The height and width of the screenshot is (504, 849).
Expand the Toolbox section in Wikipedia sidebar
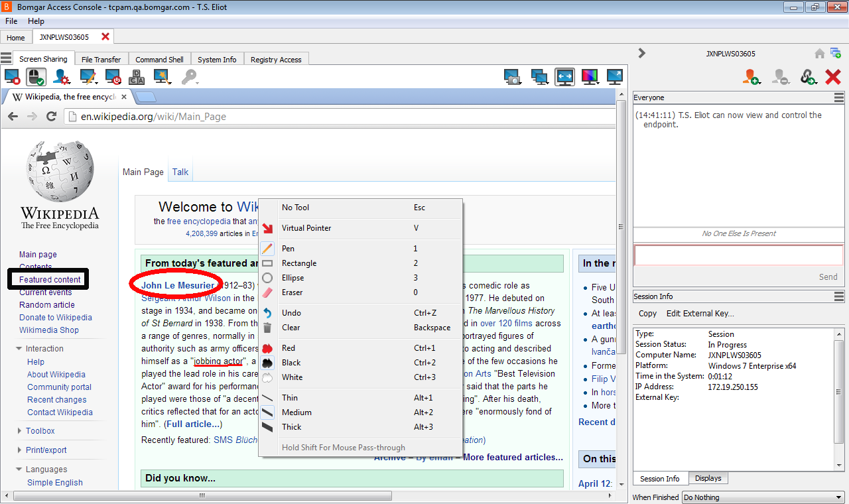40,431
